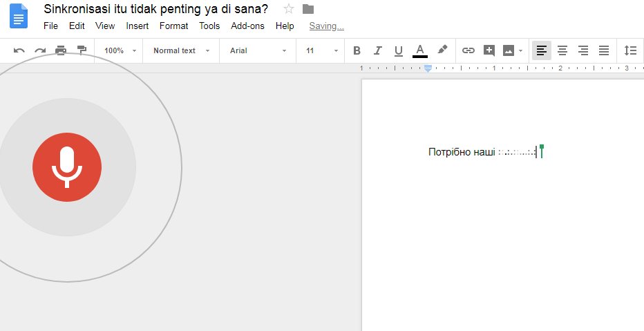Open the Add-ons menu
Screen dimensions: 644x331
[x=247, y=26]
